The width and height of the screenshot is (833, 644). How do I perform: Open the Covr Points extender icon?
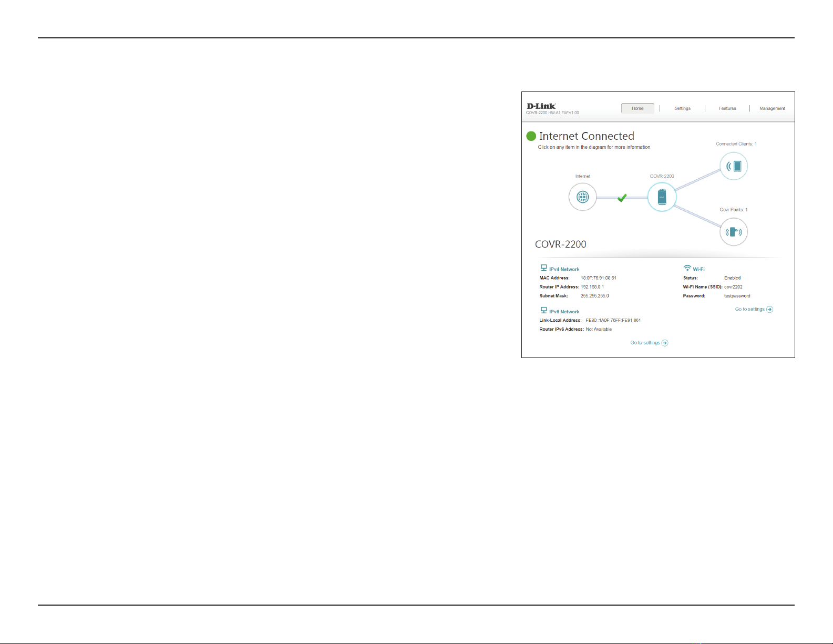coord(733,232)
